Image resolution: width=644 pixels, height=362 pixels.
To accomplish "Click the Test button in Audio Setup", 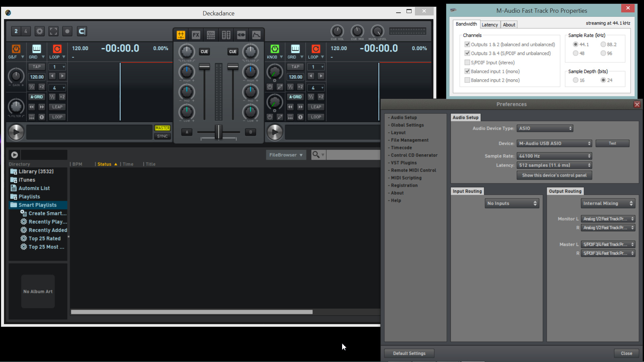I will (612, 143).
